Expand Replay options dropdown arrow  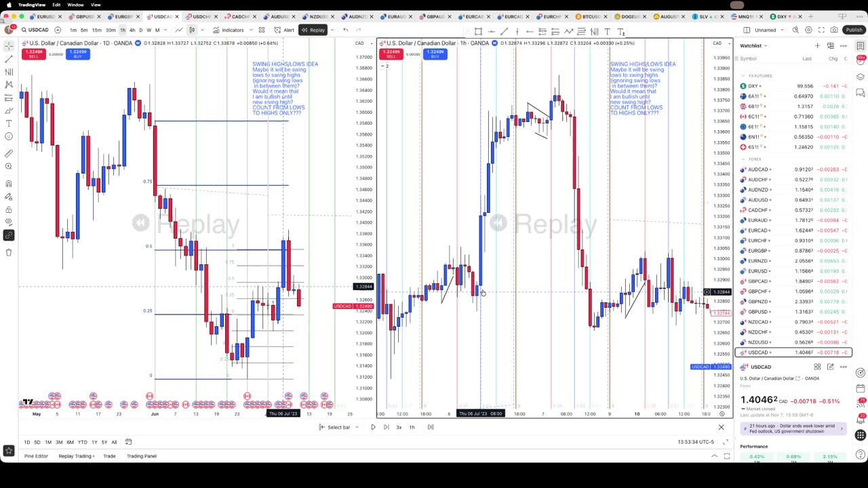click(x=331, y=30)
